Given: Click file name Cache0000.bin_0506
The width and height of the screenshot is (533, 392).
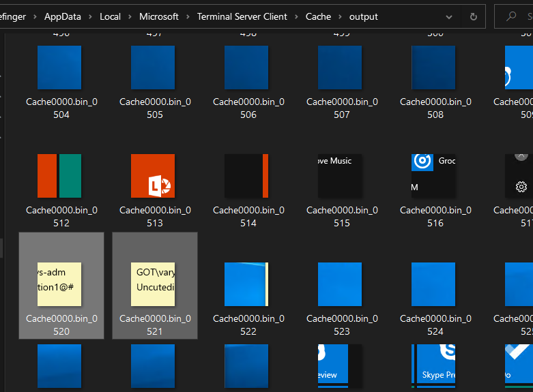Looking at the screenshot, I should point(248,108).
